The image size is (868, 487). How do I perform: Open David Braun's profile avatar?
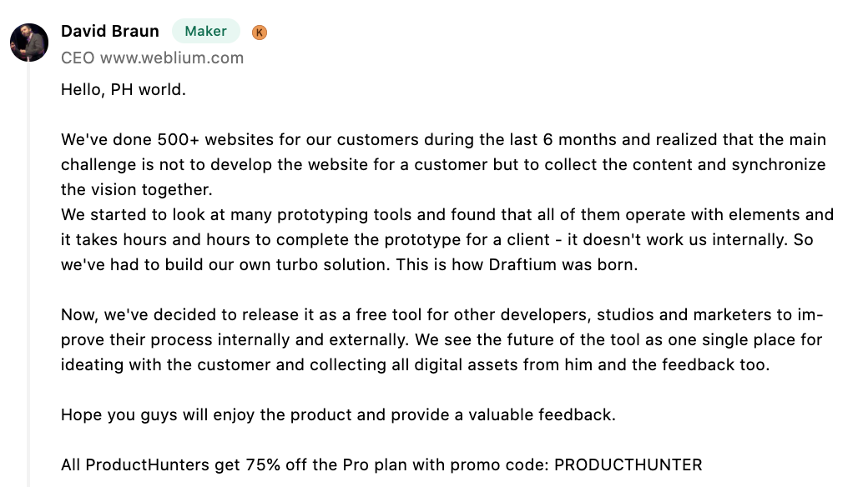tap(29, 42)
